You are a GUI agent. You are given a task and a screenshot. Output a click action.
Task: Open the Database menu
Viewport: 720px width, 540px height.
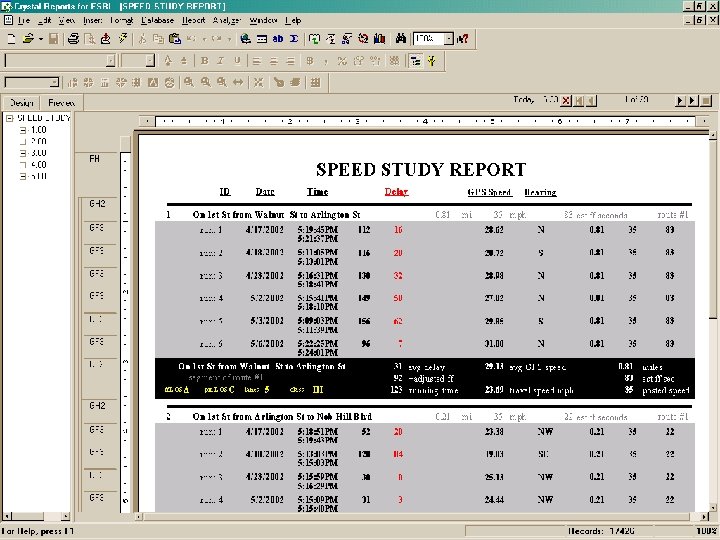(x=156, y=20)
